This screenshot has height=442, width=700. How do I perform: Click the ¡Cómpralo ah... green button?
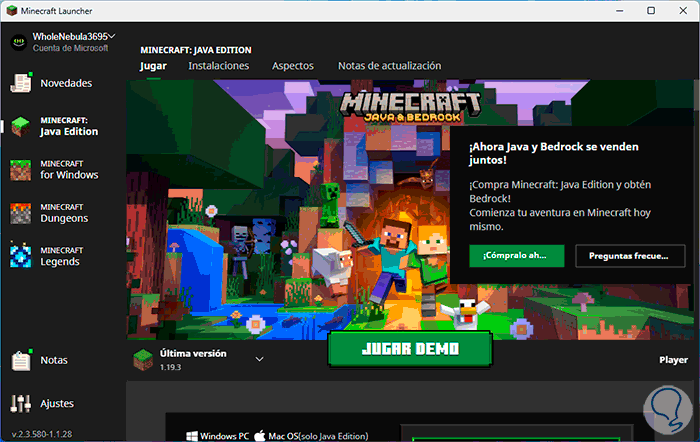tap(517, 256)
